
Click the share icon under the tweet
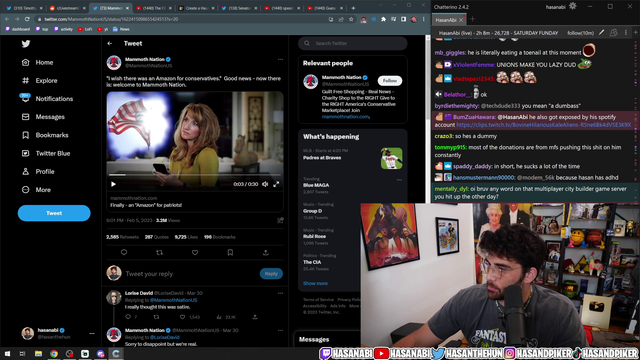coord(266,253)
